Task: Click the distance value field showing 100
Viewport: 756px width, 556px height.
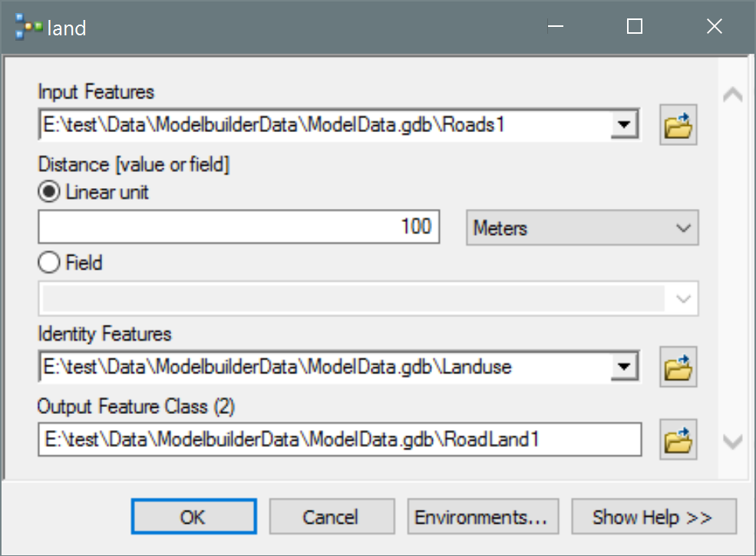Action: (x=239, y=228)
